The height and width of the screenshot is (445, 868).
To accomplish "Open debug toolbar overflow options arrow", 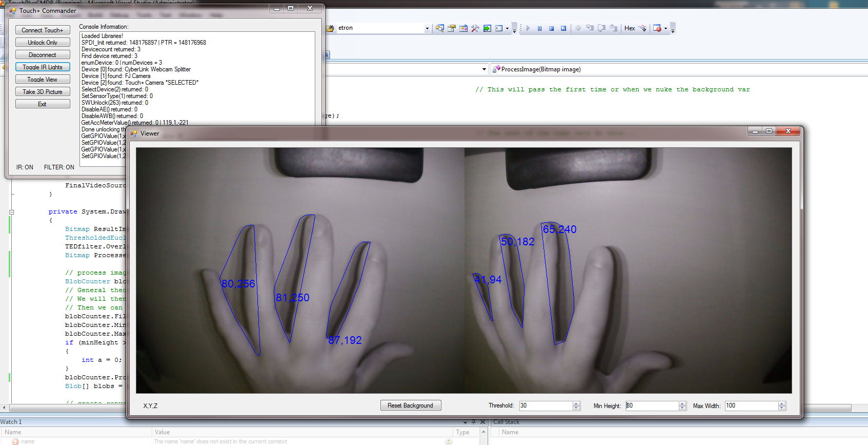I will pos(673,29).
